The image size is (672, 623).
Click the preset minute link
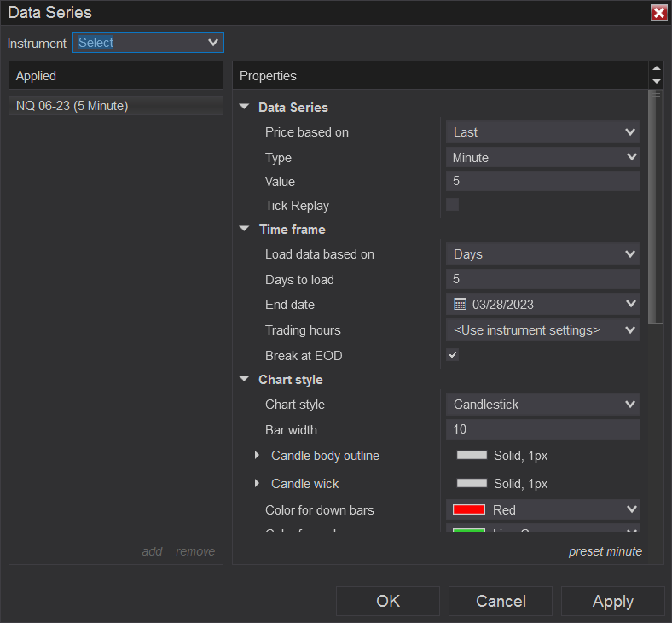[x=605, y=551]
